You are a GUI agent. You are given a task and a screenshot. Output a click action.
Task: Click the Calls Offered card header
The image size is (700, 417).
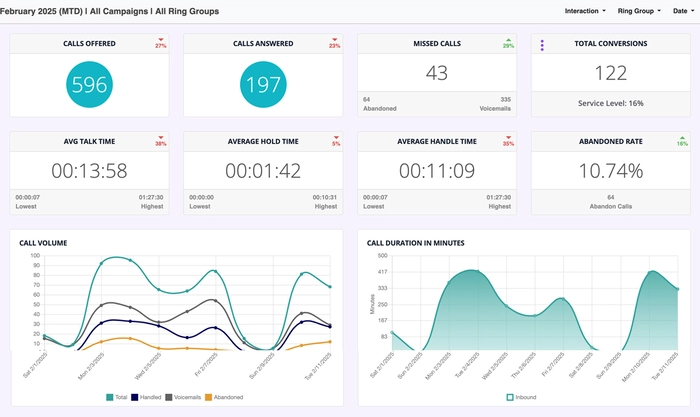tap(89, 43)
